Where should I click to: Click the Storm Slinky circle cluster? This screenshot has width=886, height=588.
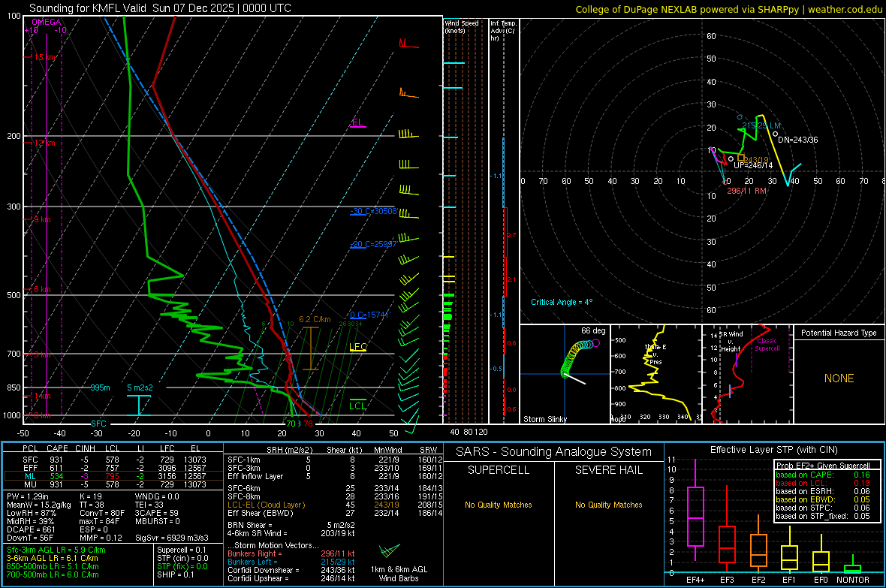coord(579,357)
